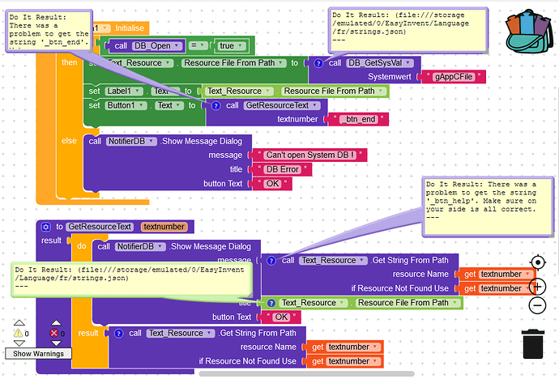
Task: Go to next warning with down arrow
Action: pos(19,343)
